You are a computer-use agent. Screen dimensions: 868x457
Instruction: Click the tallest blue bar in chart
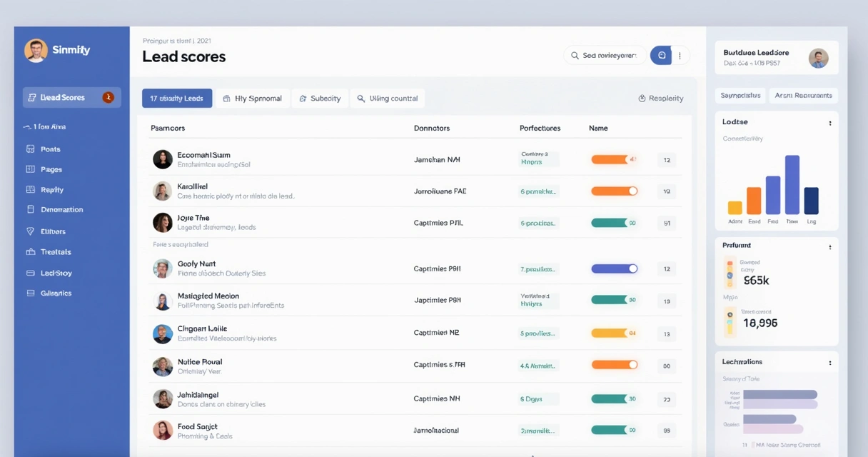pos(792,185)
